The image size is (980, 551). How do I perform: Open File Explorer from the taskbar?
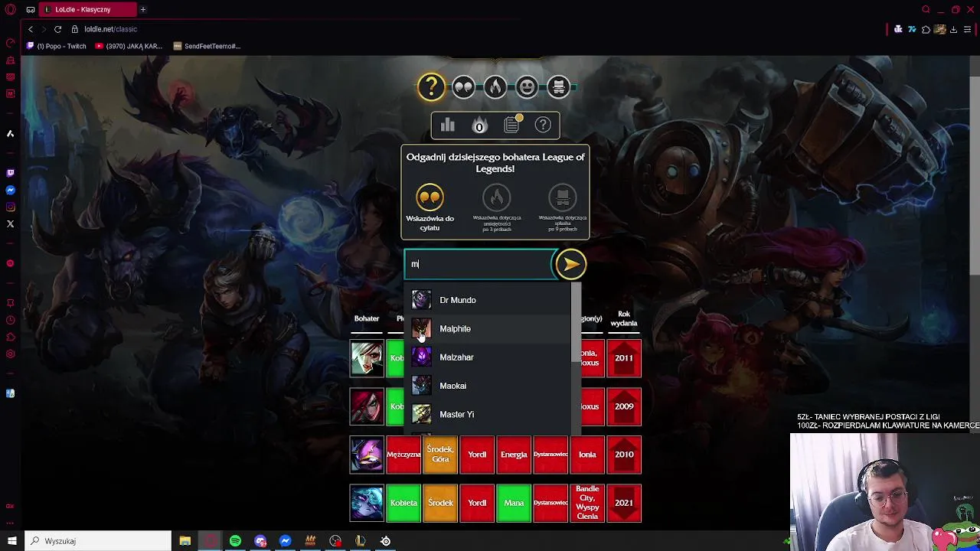185,541
